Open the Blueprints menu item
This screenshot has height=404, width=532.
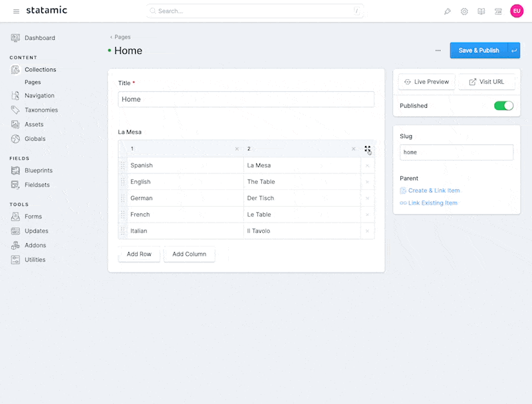click(39, 171)
